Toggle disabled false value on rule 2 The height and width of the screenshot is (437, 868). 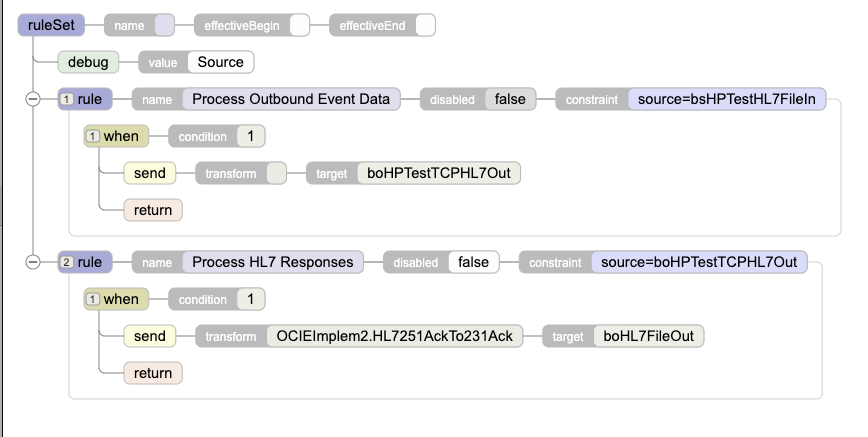(x=473, y=262)
